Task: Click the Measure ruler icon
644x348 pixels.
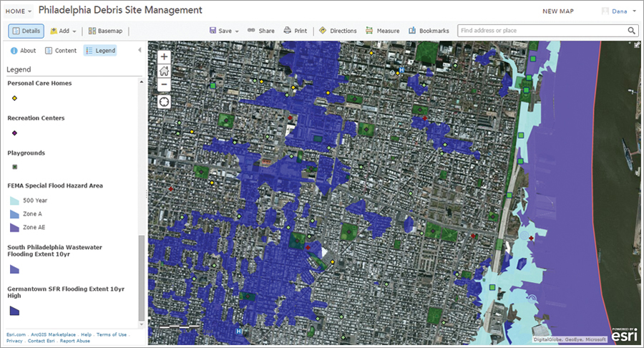Action: click(369, 31)
